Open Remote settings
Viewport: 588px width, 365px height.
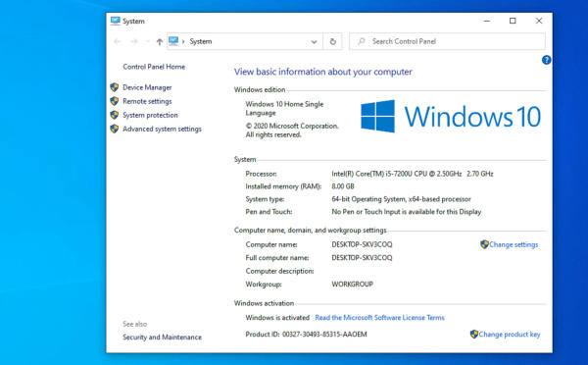(x=147, y=101)
